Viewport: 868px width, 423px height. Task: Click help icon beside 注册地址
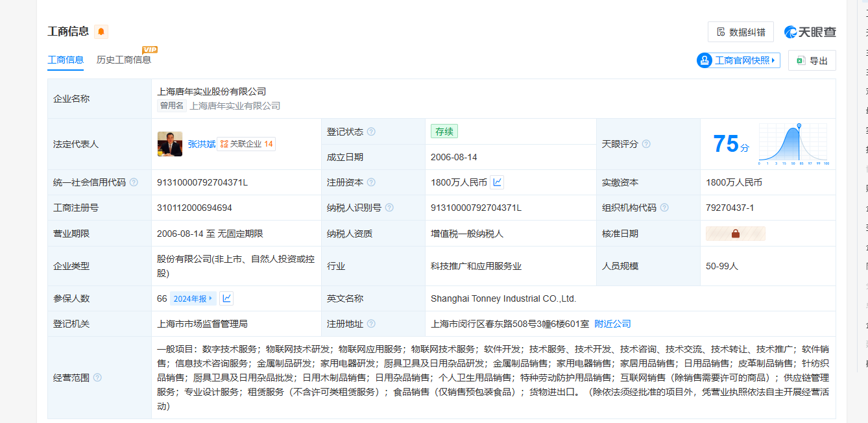pyautogui.click(x=371, y=324)
